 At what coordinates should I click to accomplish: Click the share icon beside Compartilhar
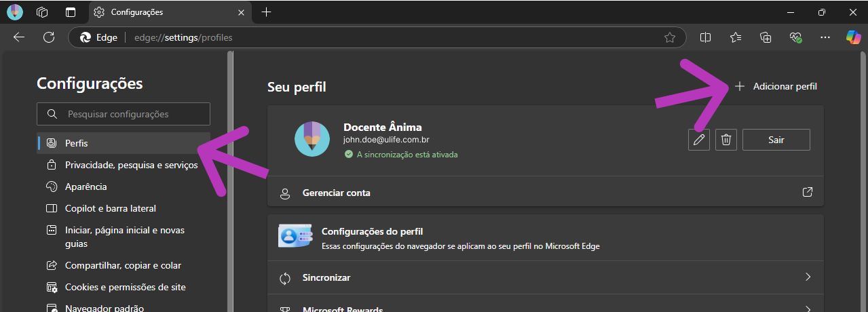[52, 265]
